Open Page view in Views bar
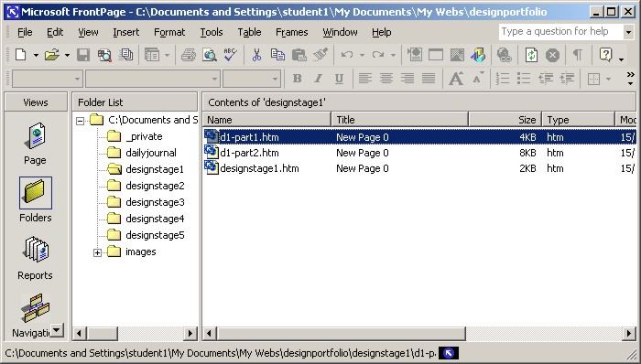The width and height of the screenshot is (641, 364). click(35, 144)
